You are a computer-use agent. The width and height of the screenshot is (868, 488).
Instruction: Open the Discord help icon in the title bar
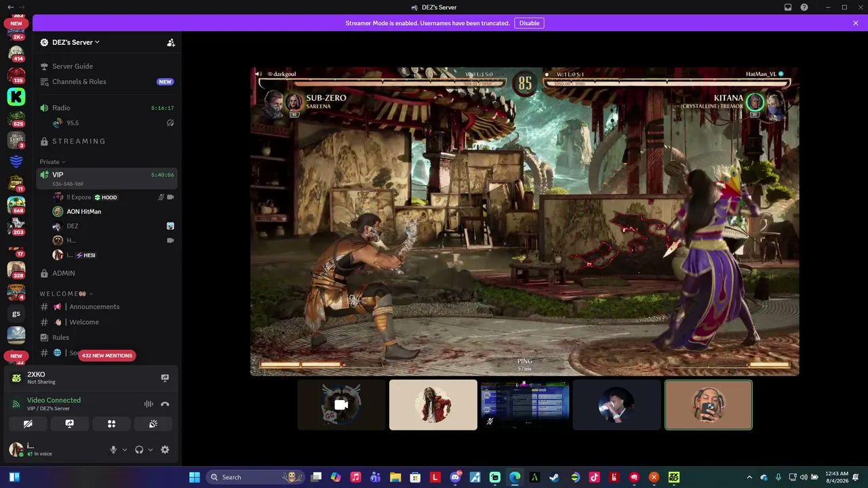804,7
